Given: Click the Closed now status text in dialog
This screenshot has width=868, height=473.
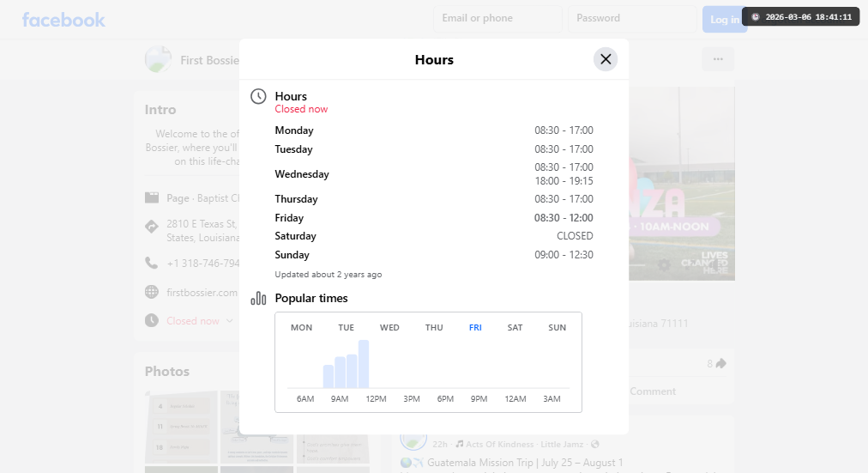Looking at the screenshot, I should 301,109.
